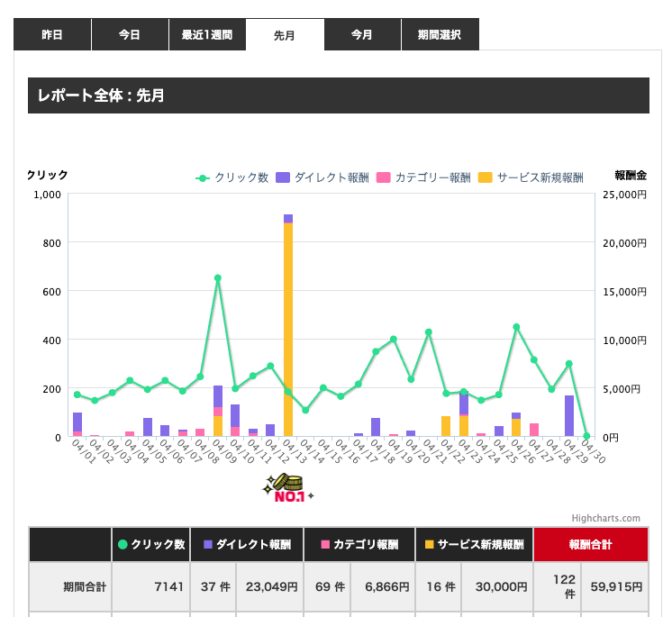Screen dimensions: 672x617
Task: Click the 期間合計 row label
Action: click(x=71, y=586)
